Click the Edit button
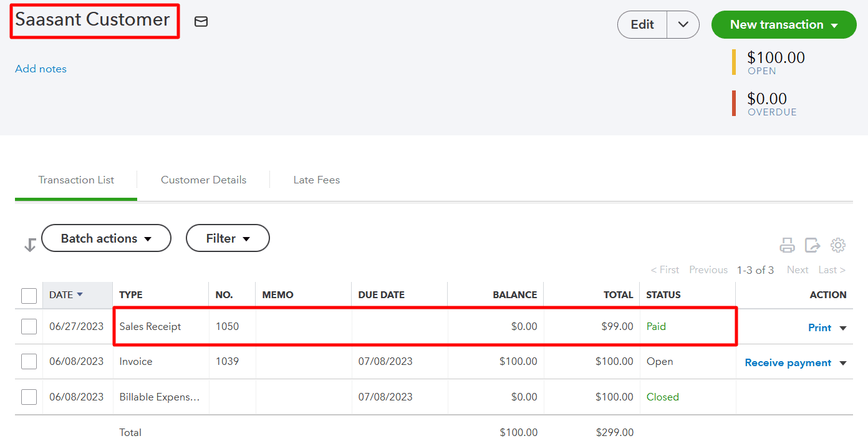The width and height of the screenshot is (868, 441). point(642,24)
